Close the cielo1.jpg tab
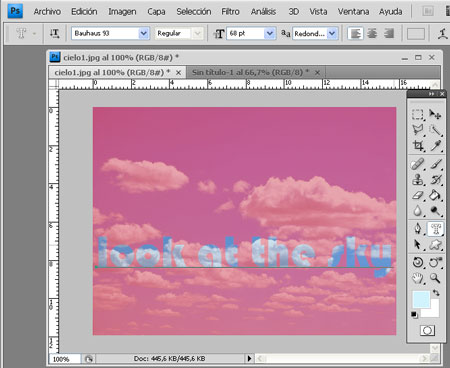The width and height of the screenshot is (450, 368). pyautogui.click(x=179, y=73)
